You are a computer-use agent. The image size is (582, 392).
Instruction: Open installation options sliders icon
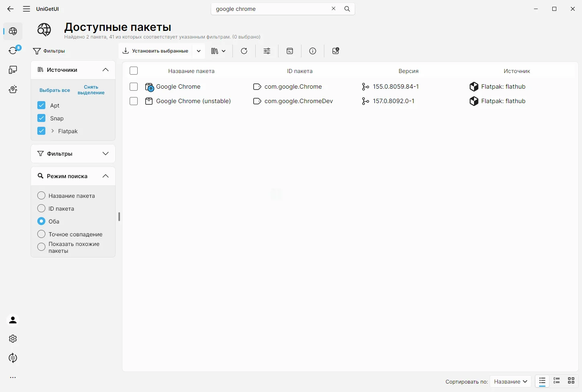point(267,51)
